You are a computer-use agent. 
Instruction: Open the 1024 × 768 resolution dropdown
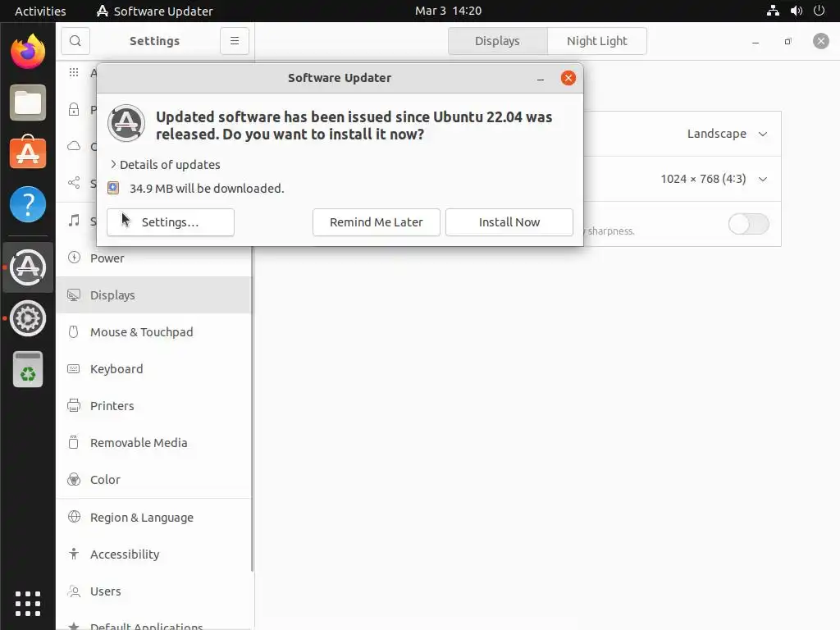[714, 178]
